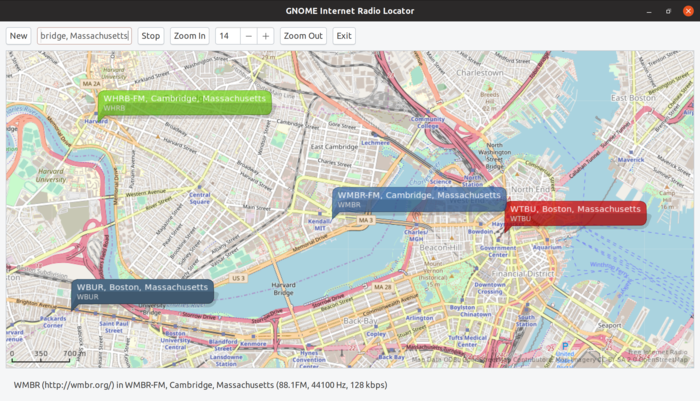This screenshot has width=700, height=401.
Task: Select the WBUR Boston station marker
Action: pyautogui.click(x=143, y=291)
